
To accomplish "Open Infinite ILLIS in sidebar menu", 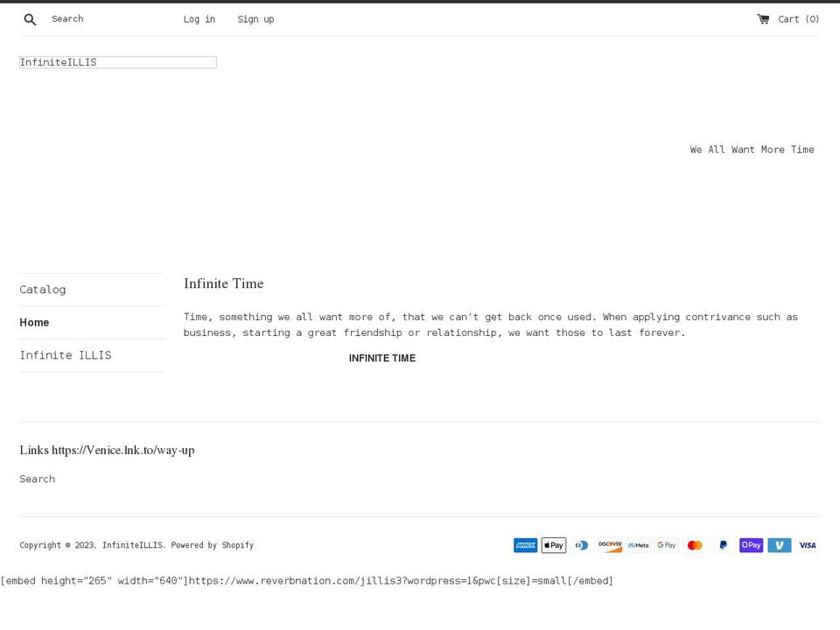I will (66, 355).
